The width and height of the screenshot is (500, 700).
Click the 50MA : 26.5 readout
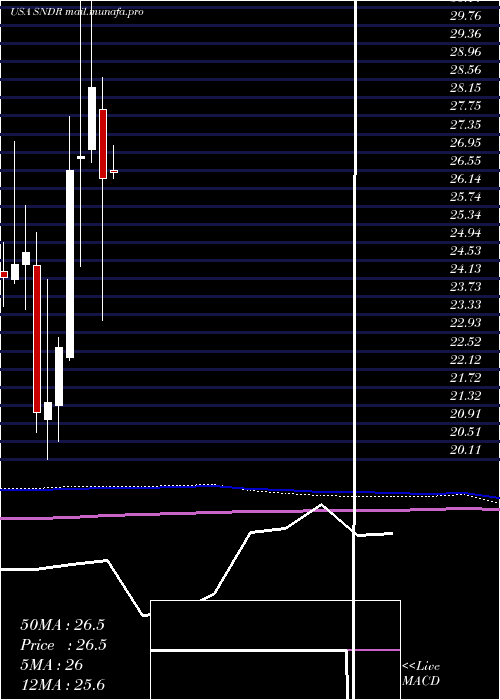click(62, 625)
